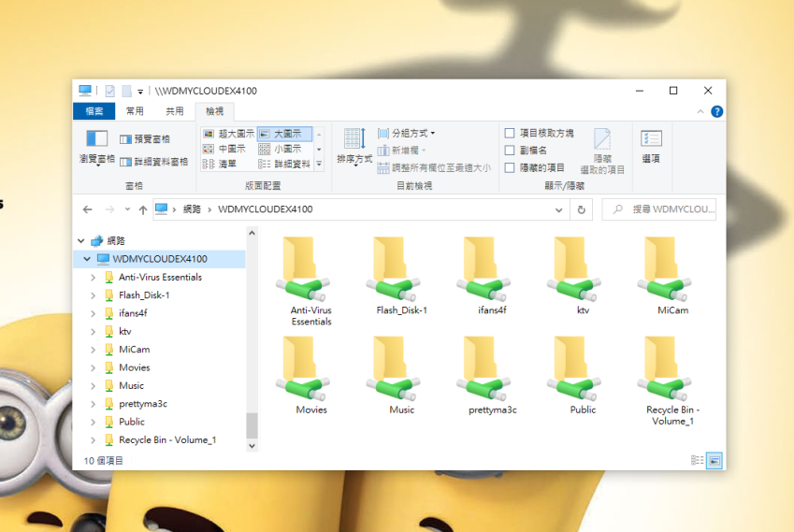
Task: Select prettyma3c in the navigation tree
Action: click(x=143, y=404)
